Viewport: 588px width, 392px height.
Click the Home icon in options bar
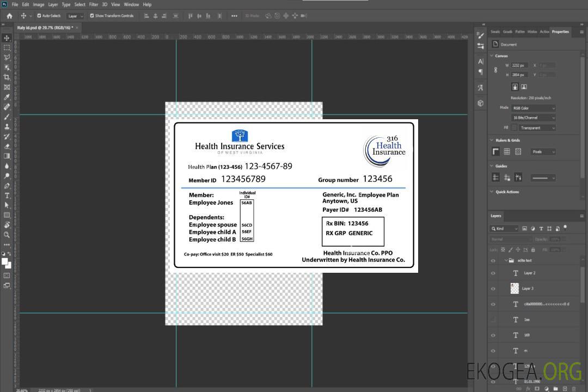point(9,16)
